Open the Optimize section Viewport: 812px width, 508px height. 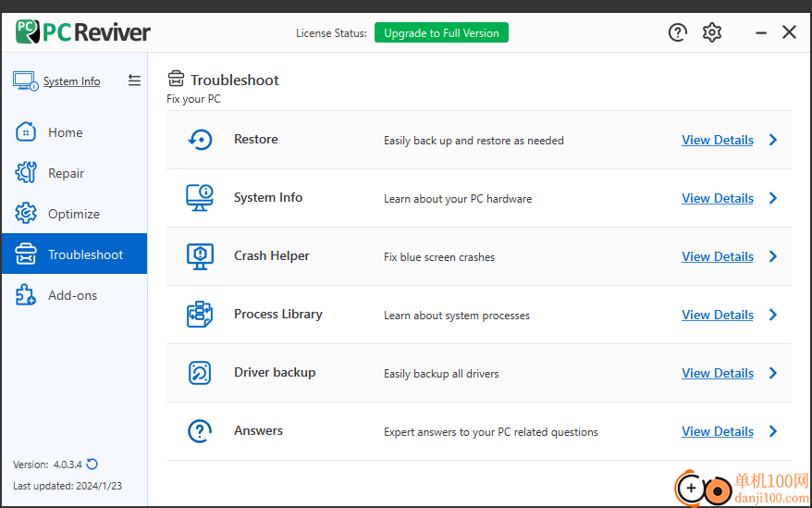pyautogui.click(x=75, y=213)
